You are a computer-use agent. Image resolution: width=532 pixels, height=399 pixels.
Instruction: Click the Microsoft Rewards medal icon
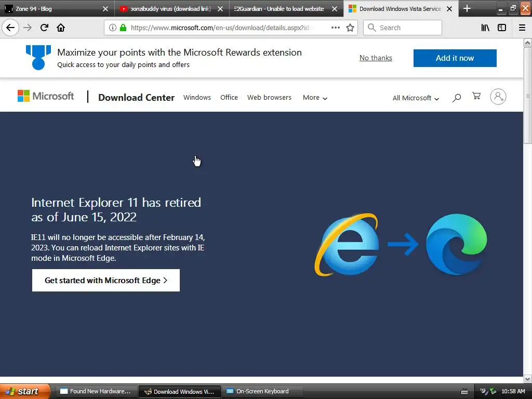(38, 57)
